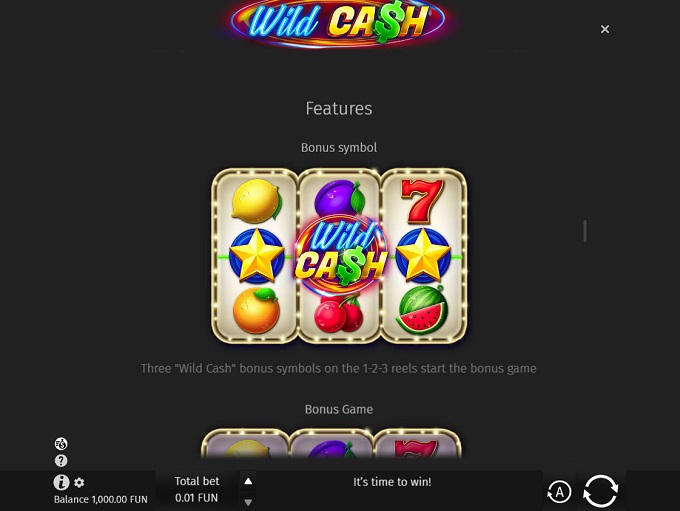This screenshot has height=511, width=680.
Task: Open the settings gear icon
Action: (x=79, y=482)
